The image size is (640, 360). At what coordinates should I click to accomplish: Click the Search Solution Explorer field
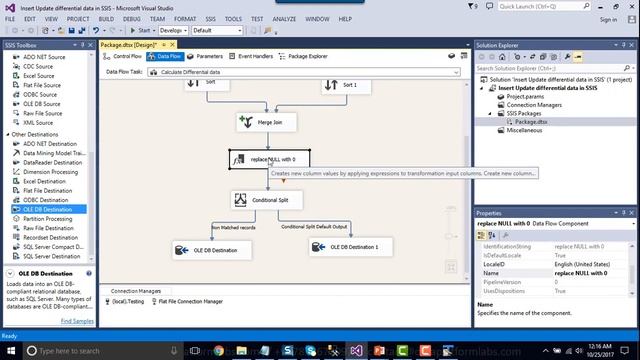click(556, 69)
